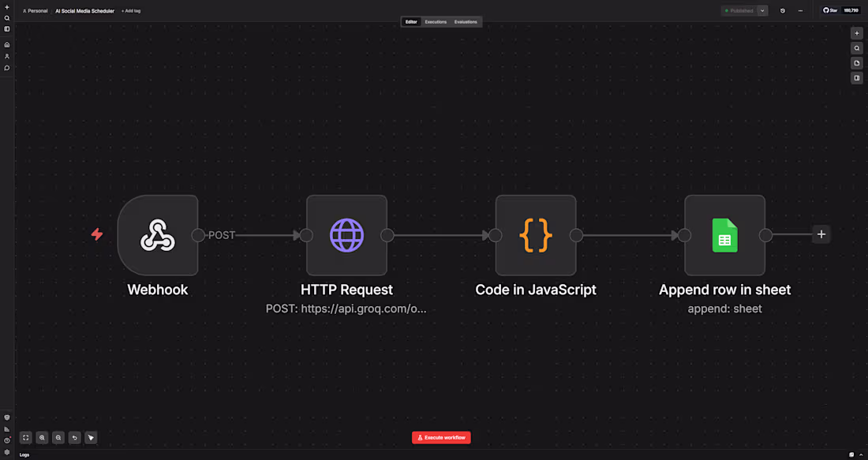This screenshot has width=868, height=460.
Task: Click the zoom-to-fit icon in canvas toolbar
Action: pos(25,437)
